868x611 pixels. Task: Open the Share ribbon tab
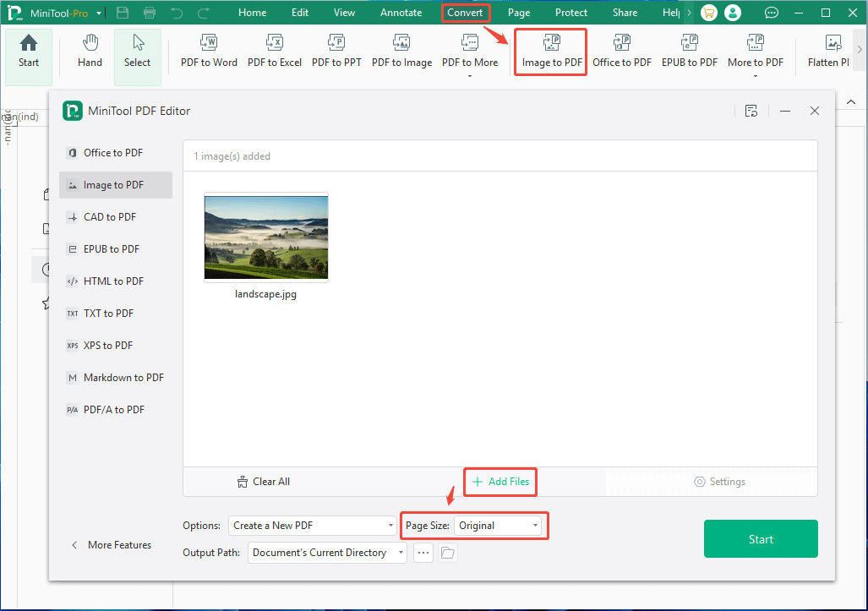(x=625, y=13)
